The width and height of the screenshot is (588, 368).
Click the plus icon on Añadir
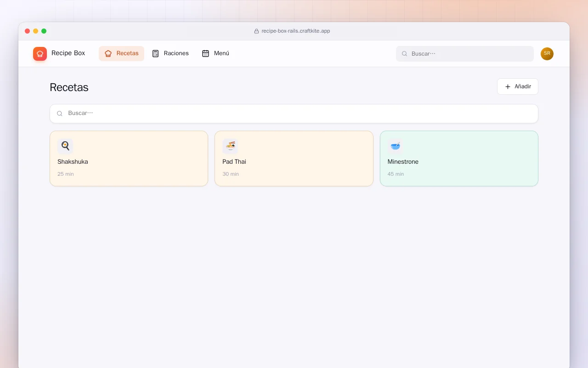pyautogui.click(x=508, y=86)
